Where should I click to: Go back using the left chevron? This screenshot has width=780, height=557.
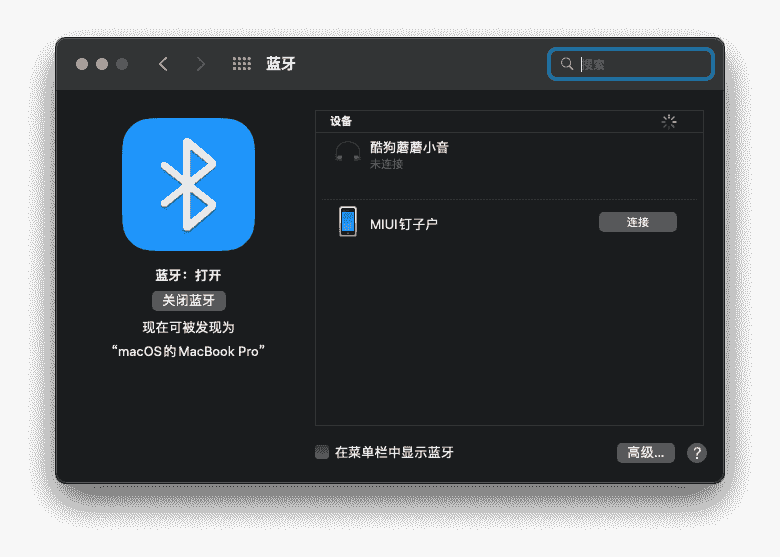pos(163,64)
